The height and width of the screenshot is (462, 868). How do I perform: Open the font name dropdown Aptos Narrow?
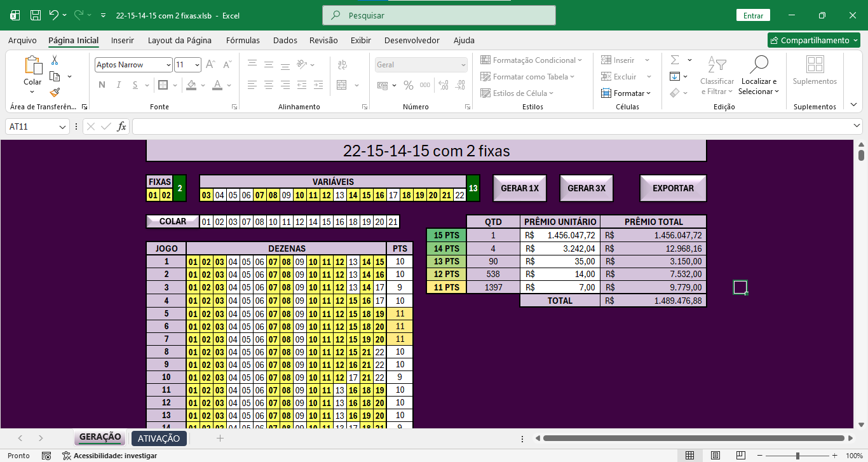(168, 65)
